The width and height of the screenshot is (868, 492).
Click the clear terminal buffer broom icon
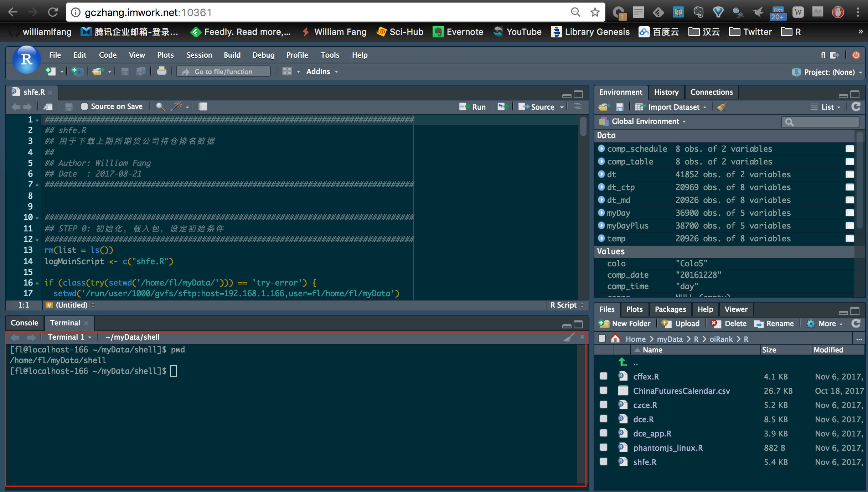[569, 337]
